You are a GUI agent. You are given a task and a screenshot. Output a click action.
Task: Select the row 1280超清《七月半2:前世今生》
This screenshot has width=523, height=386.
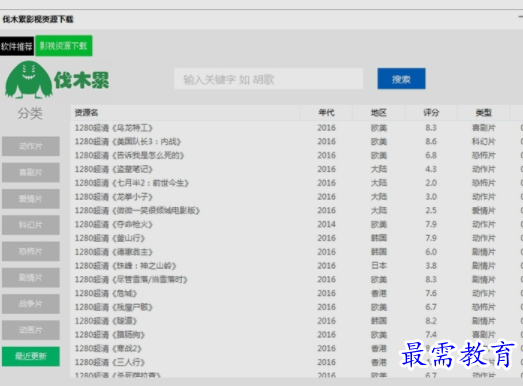tap(297, 183)
